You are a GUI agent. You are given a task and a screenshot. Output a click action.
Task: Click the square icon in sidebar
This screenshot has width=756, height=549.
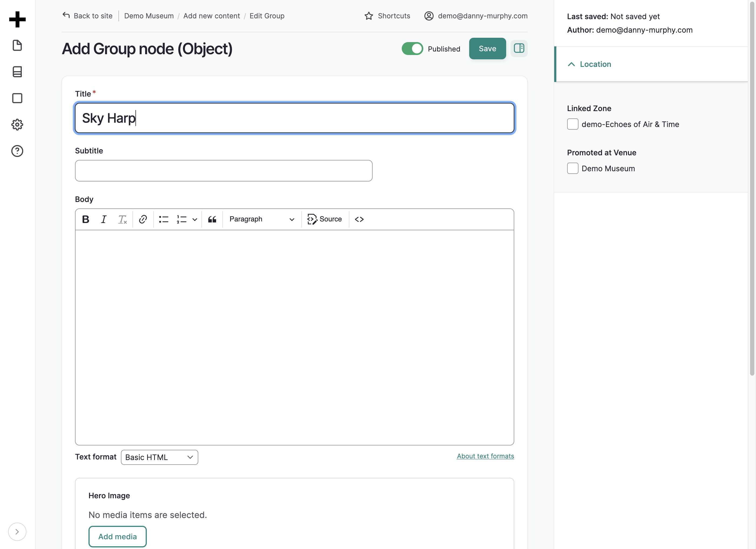[17, 98]
